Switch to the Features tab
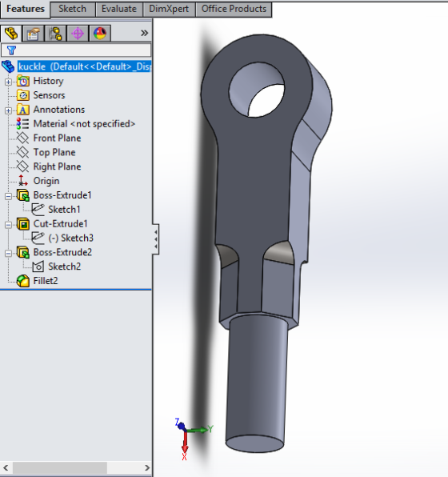This screenshot has height=477, width=448. tap(26, 9)
